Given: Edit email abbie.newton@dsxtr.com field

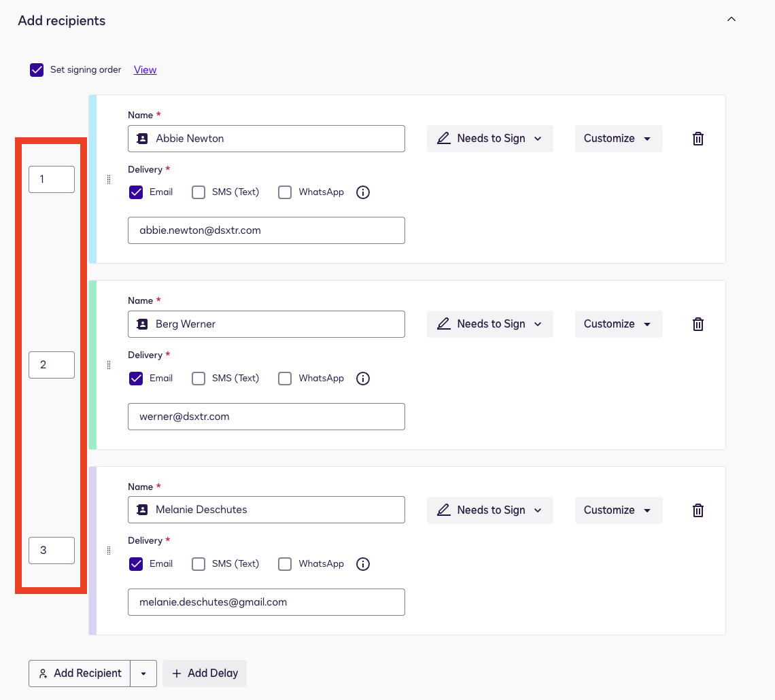Looking at the screenshot, I should tap(266, 230).
